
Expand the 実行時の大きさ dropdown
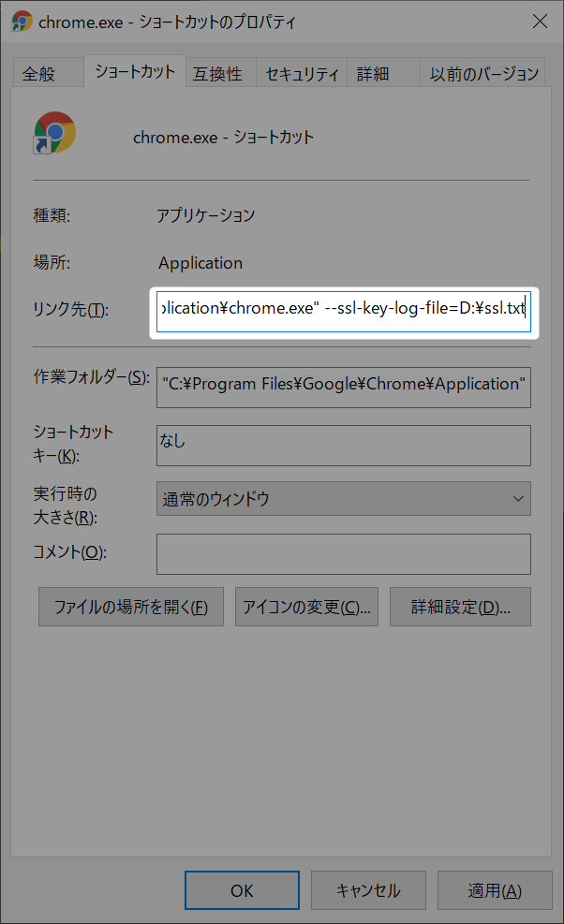(x=343, y=499)
